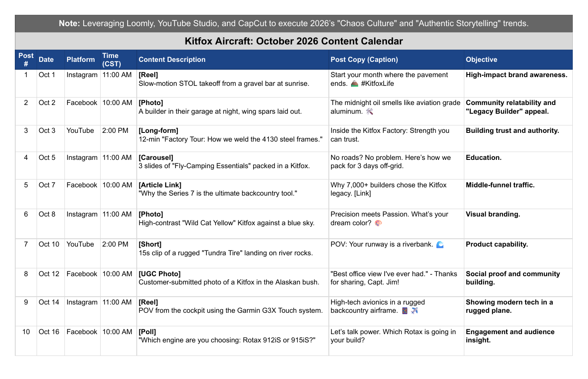Select the "A builder in their garage" description

233,111
